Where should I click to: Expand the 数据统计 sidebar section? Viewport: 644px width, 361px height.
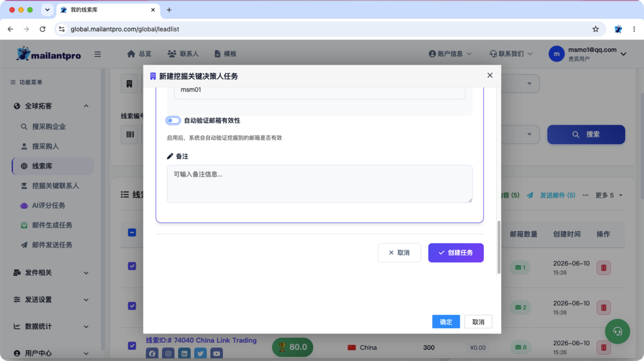pos(51,326)
